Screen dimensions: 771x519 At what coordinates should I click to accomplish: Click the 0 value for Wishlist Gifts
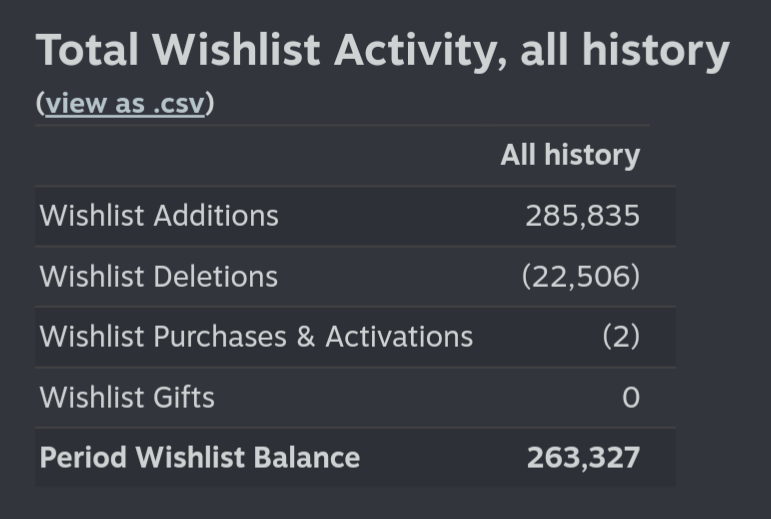click(631, 398)
